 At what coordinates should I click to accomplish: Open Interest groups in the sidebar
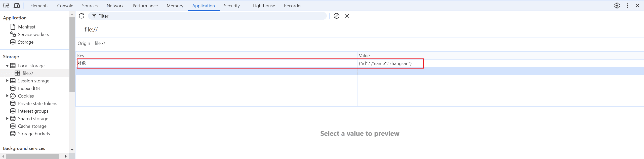(x=33, y=111)
